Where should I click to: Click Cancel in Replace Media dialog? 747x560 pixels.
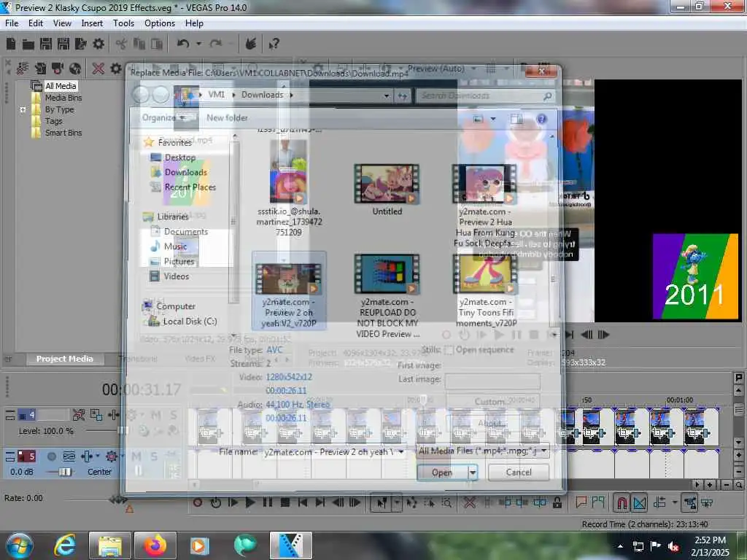click(x=519, y=472)
